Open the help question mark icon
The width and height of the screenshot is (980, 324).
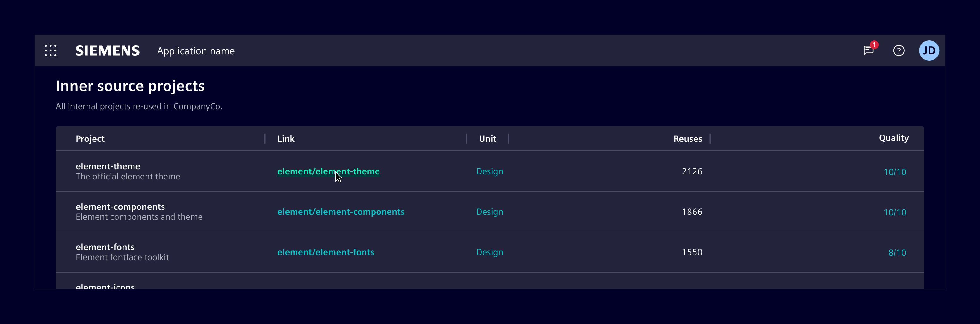899,51
